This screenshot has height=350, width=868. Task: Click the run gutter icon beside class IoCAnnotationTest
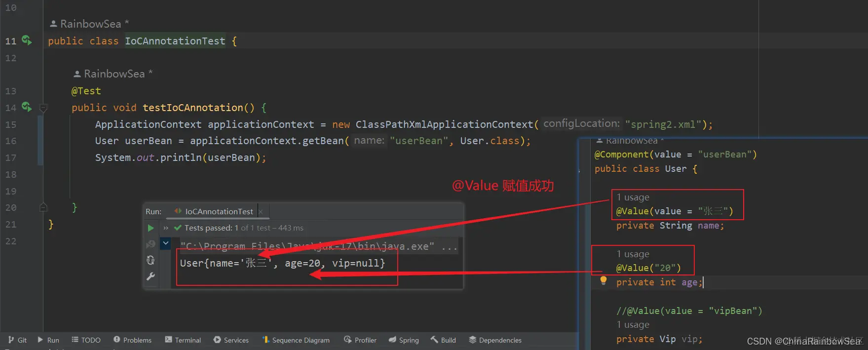[27, 40]
